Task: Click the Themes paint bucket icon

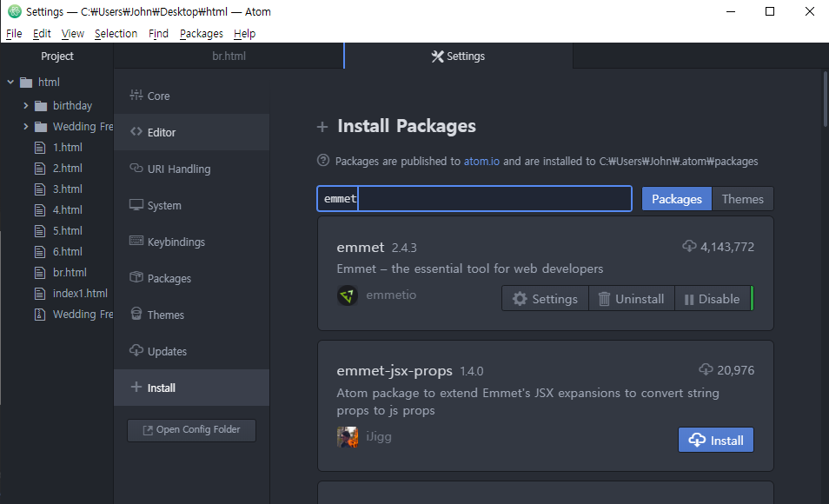Action: tap(136, 315)
